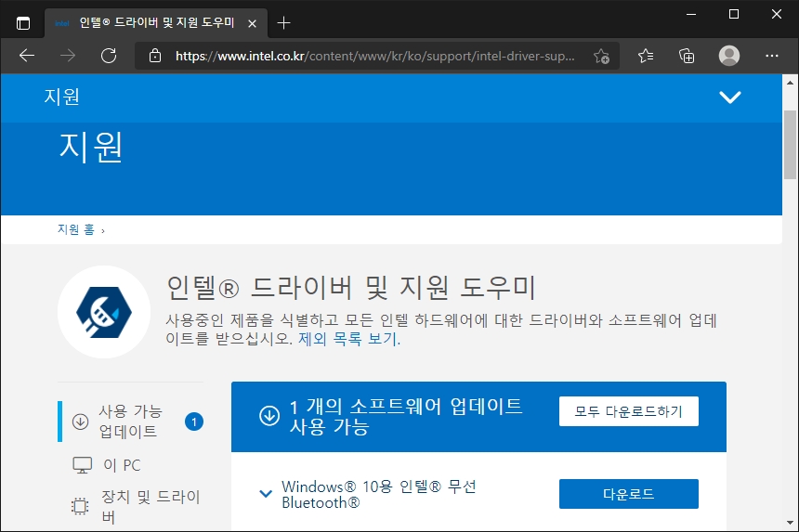Open the Collections panel
Screen dimensions: 799x532
pos(687,56)
